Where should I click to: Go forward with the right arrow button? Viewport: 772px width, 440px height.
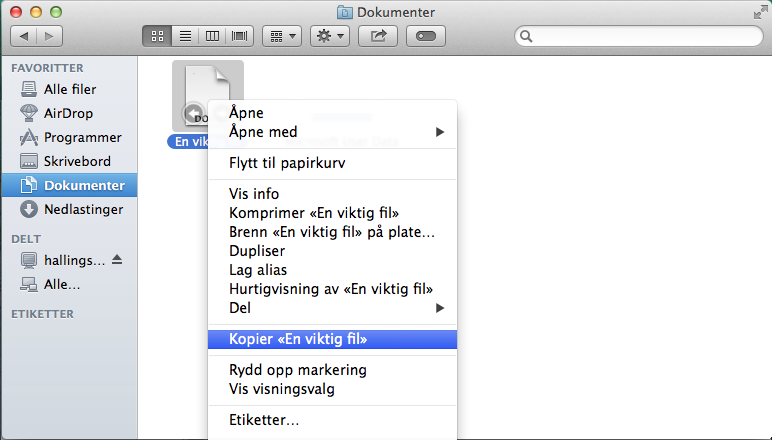(49, 36)
